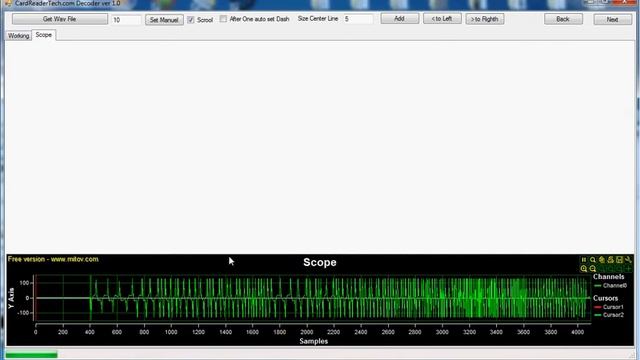Click the Channels legend heading
This screenshot has height=360, width=640.
(609, 277)
